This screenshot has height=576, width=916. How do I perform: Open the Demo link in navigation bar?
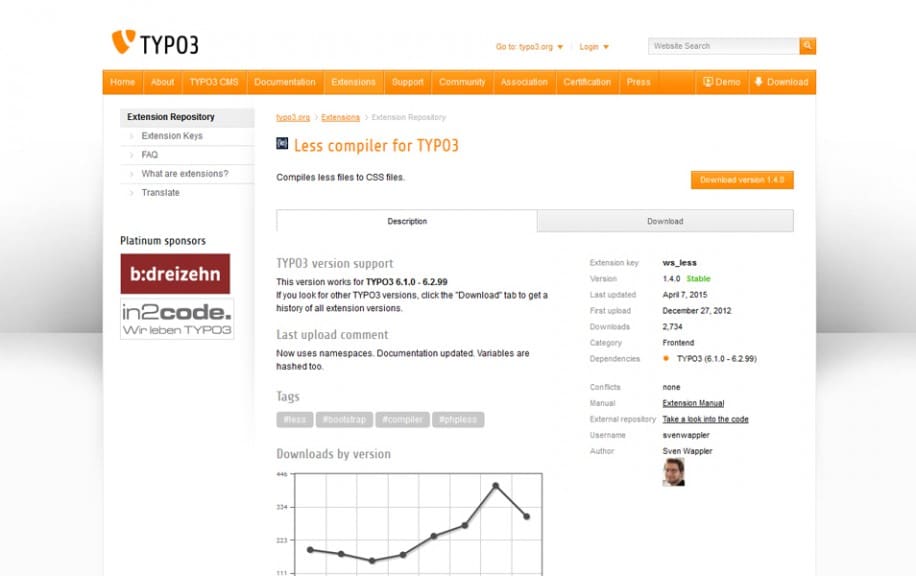click(721, 82)
